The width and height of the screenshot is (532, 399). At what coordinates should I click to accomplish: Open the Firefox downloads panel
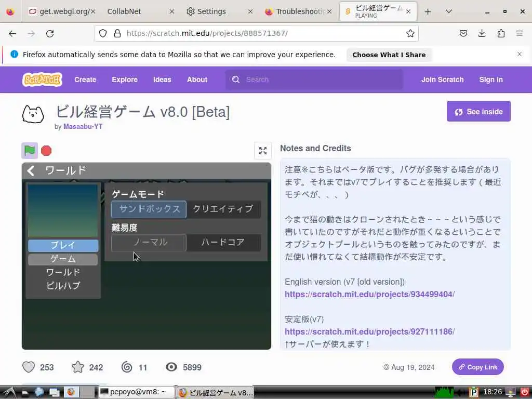coord(482,33)
